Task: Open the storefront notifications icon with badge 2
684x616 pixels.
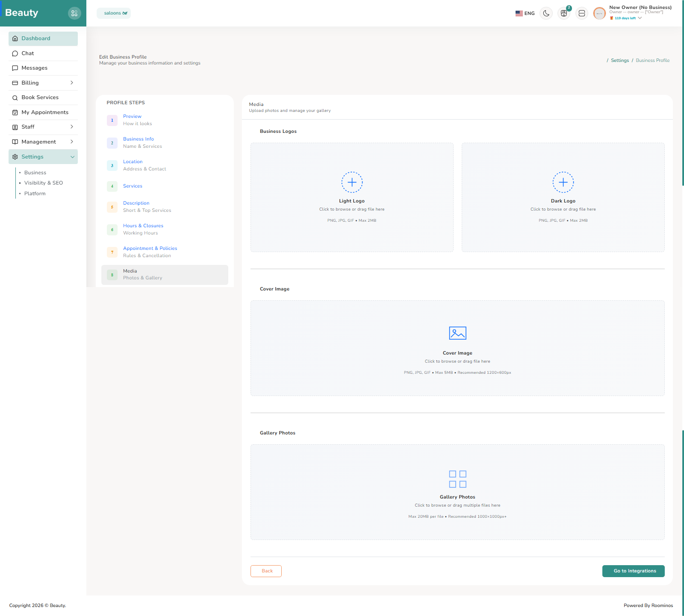Action: (563, 13)
